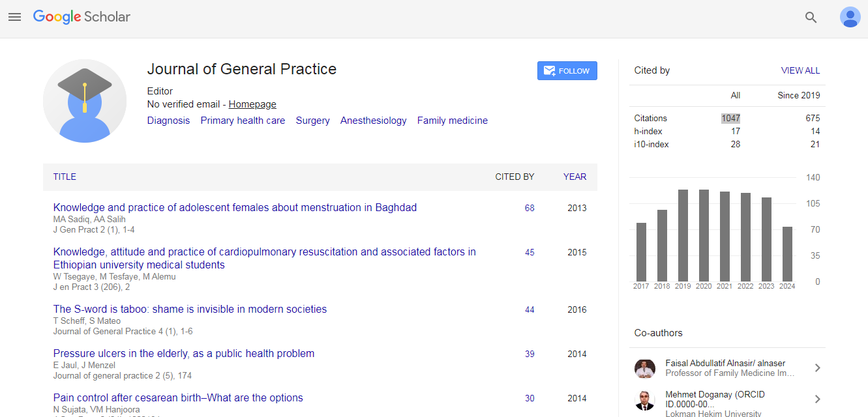Open the user account avatar
868x417 pixels.
850,18
